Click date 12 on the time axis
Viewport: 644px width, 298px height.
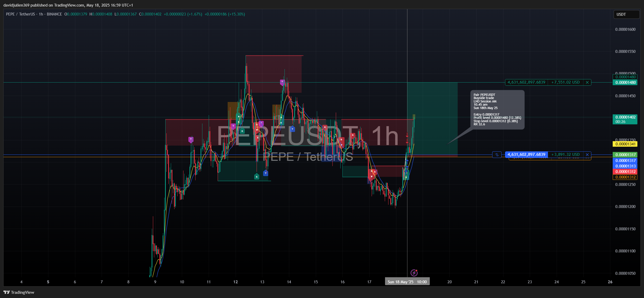[x=235, y=282]
